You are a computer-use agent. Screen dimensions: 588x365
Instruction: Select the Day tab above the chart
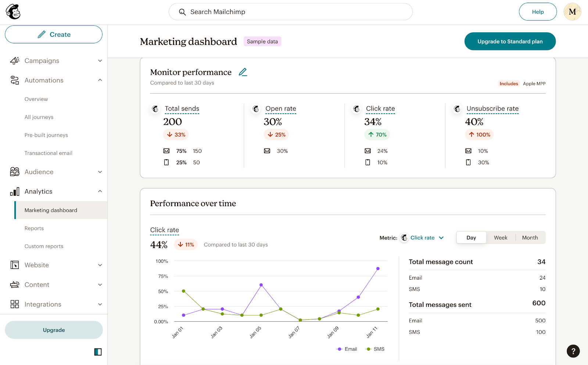click(x=471, y=237)
